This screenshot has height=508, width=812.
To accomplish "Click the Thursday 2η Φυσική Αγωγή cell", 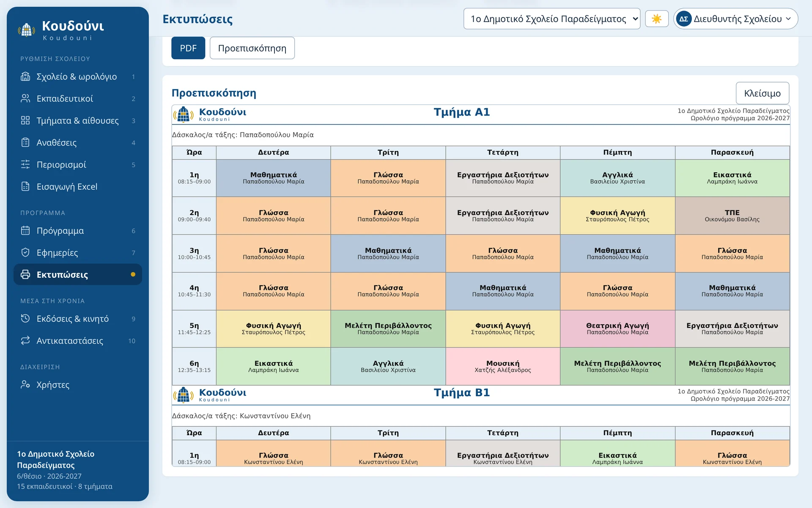I will (x=617, y=216).
